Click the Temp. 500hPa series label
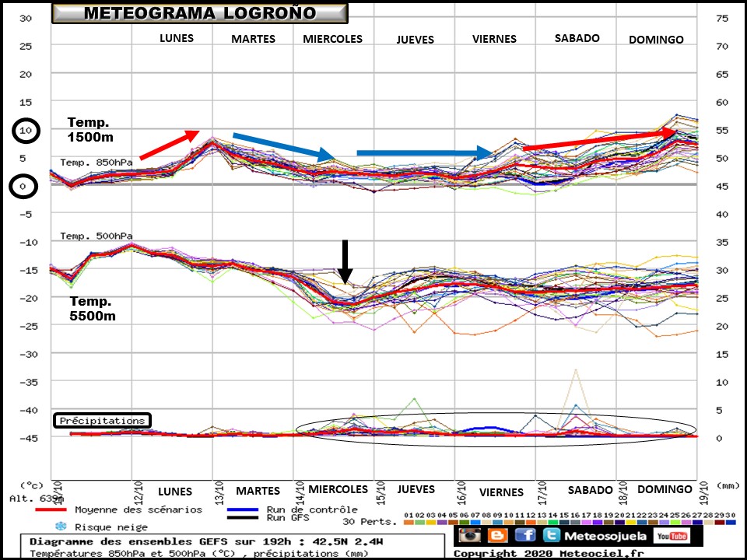The height and width of the screenshot is (560, 747). (x=96, y=236)
